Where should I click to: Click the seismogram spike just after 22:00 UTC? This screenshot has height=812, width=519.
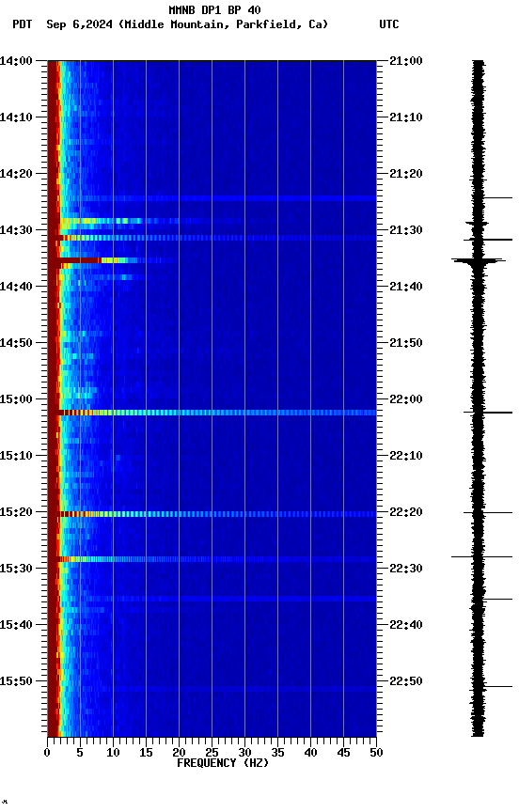pyautogui.click(x=488, y=413)
